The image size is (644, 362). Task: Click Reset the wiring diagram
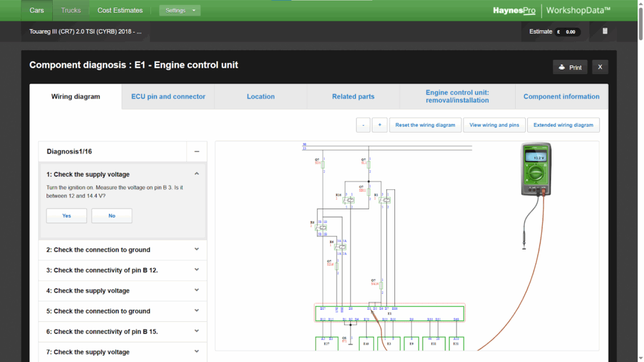click(425, 124)
